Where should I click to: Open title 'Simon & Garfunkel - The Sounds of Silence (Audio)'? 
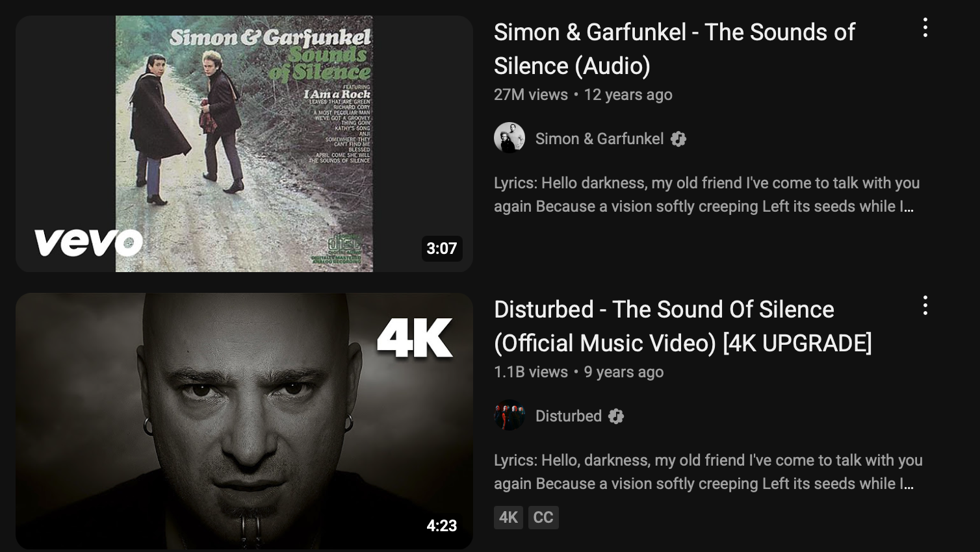point(674,49)
